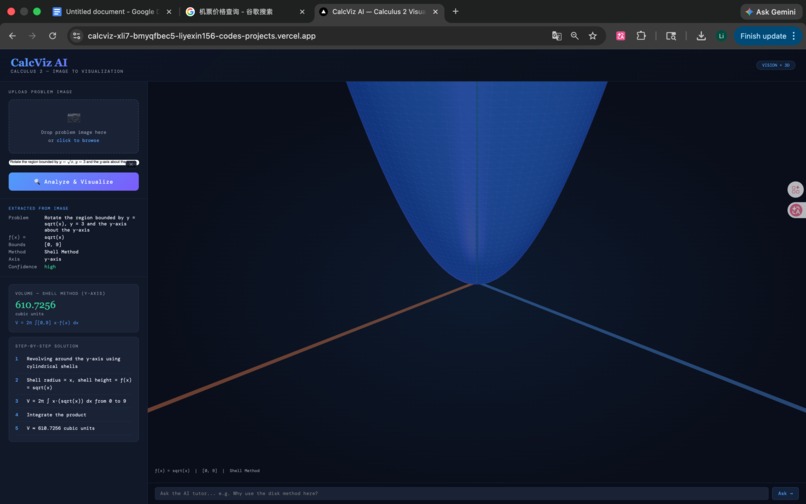Close the Google search tab

pyautogui.click(x=302, y=11)
